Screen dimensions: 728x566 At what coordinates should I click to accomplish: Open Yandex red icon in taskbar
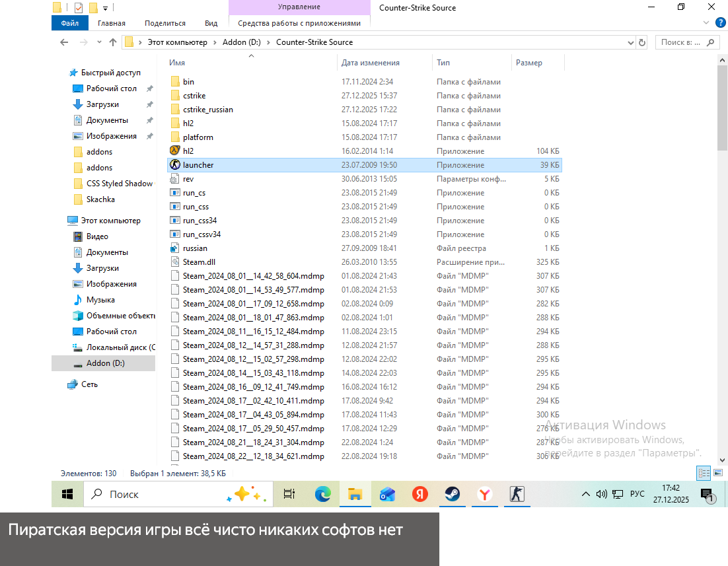point(420,494)
